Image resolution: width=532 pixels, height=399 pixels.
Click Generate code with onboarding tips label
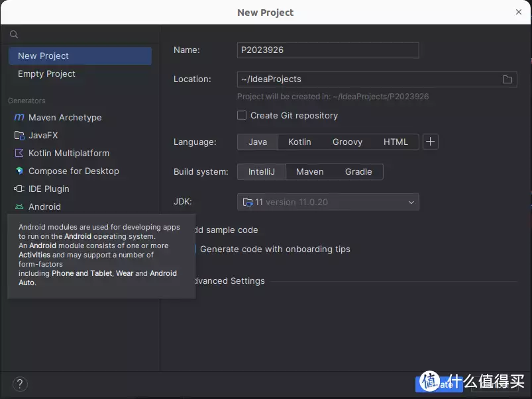(x=275, y=249)
